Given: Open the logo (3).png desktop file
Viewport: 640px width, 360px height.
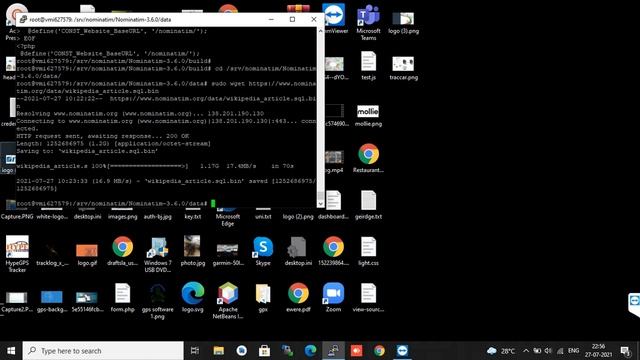Looking at the screenshot, I should [403, 22].
